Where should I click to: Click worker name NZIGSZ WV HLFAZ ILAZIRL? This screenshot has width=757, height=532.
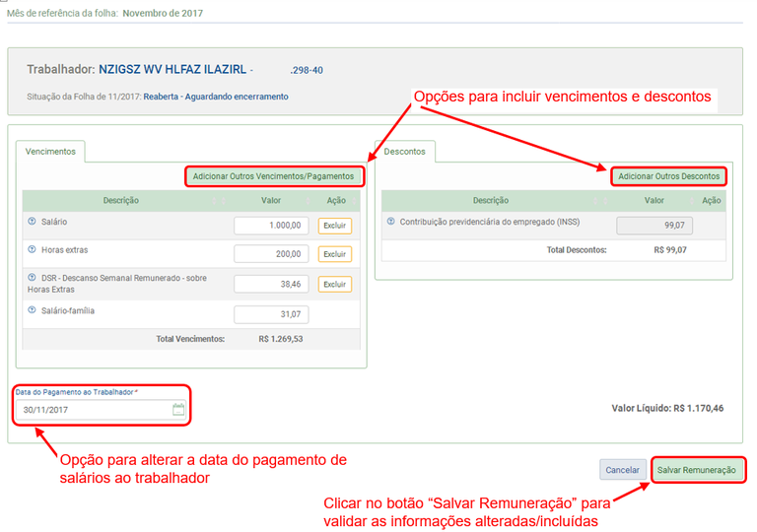click(172, 70)
